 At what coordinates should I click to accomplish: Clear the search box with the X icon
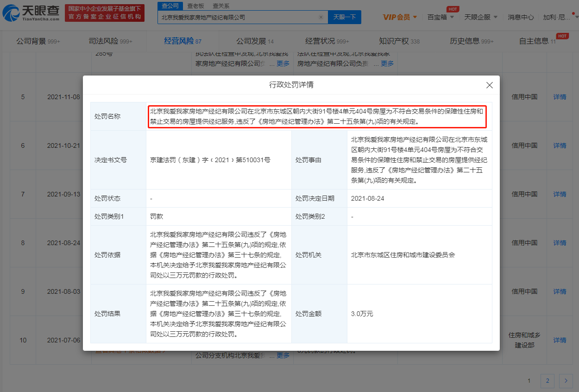[x=321, y=17]
